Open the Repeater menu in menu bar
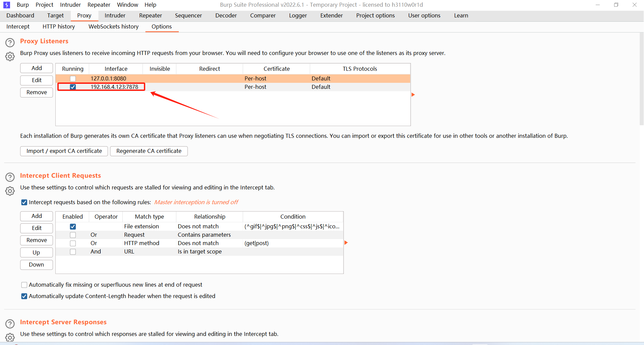This screenshot has height=345, width=644. [99, 5]
